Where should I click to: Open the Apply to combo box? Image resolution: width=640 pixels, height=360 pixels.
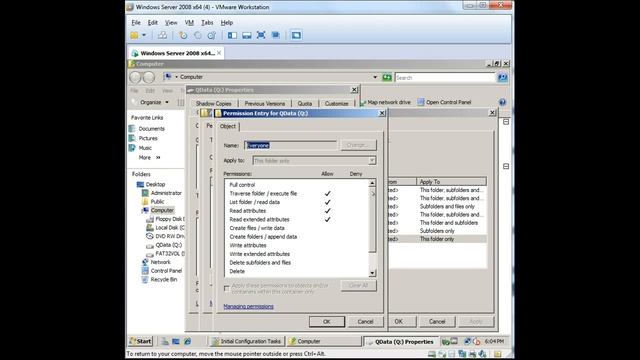tap(314, 161)
